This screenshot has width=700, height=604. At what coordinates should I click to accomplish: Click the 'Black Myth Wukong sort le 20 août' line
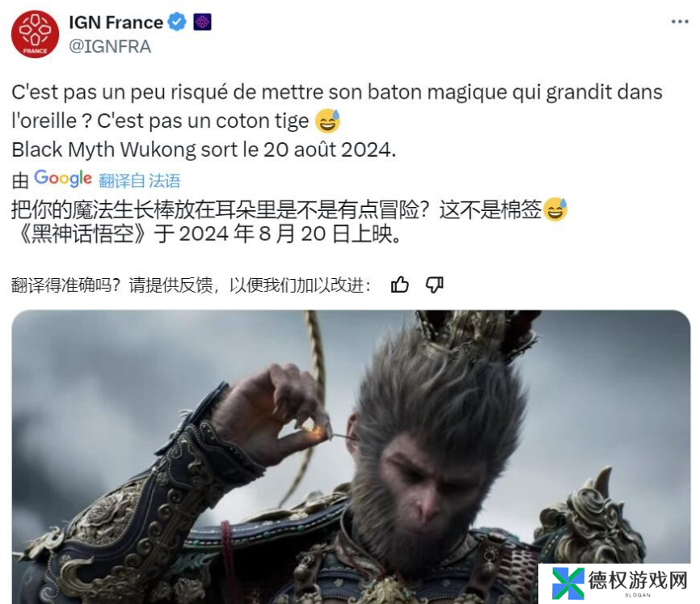[x=204, y=150]
